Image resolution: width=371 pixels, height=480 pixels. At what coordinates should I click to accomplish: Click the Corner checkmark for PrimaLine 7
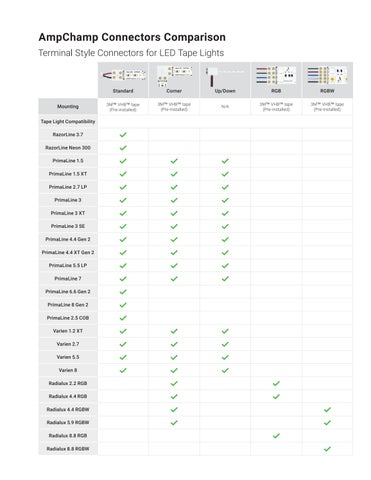coord(174,279)
